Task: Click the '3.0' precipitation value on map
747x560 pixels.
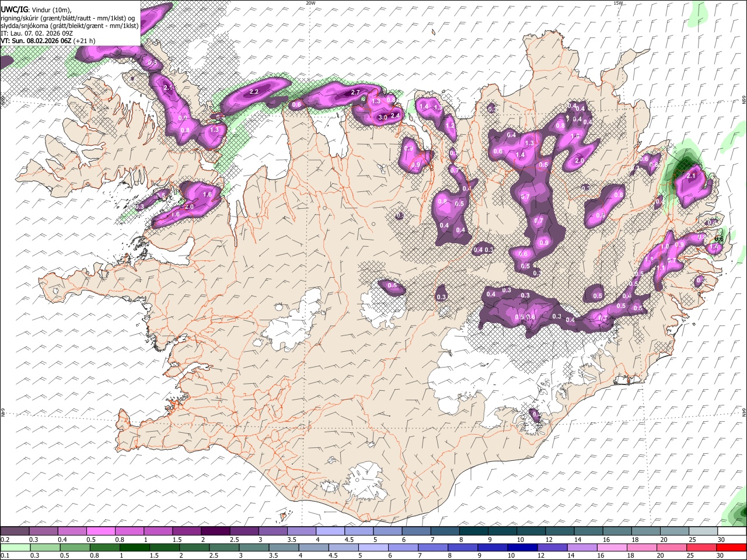Action: pyautogui.click(x=383, y=117)
